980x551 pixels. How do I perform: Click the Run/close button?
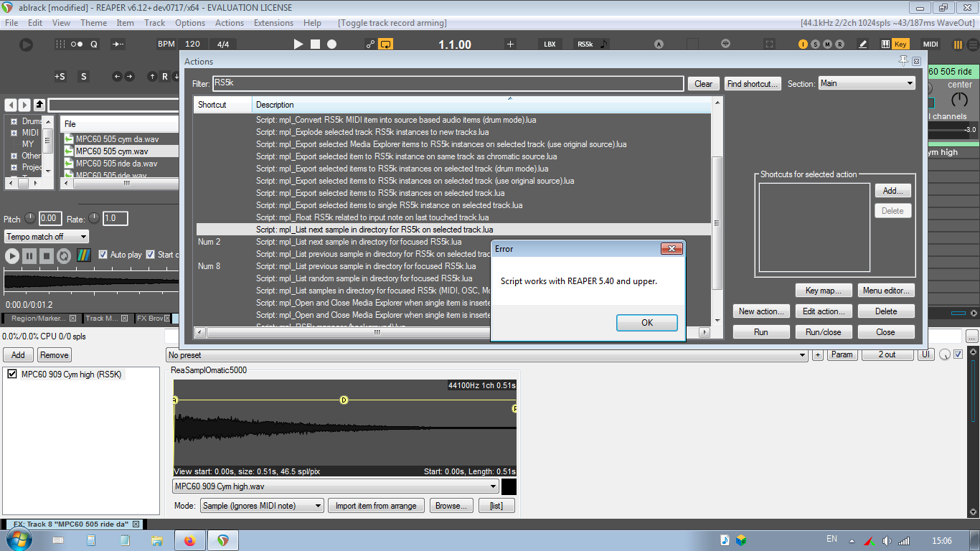coord(823,332)
